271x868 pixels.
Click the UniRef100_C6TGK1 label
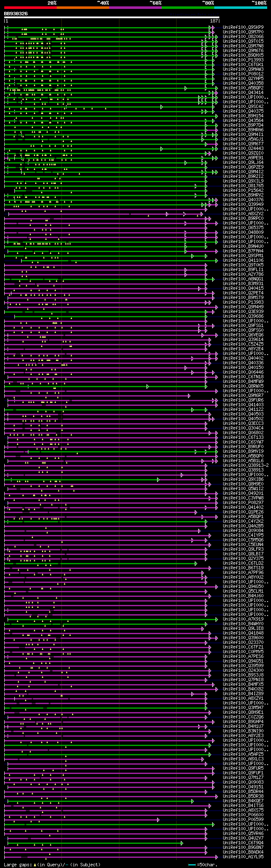[x=243, y=64]
